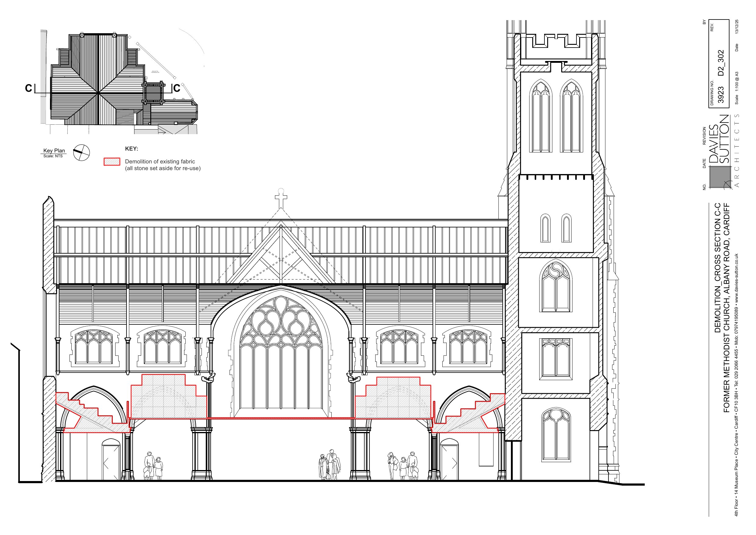Click the central group of standing figures
This screenshot has width=756, height=535.
pos(330,465)
